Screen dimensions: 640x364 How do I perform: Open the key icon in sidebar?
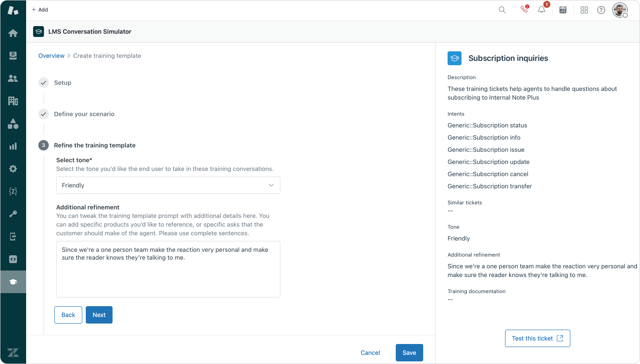click(13, 214)
